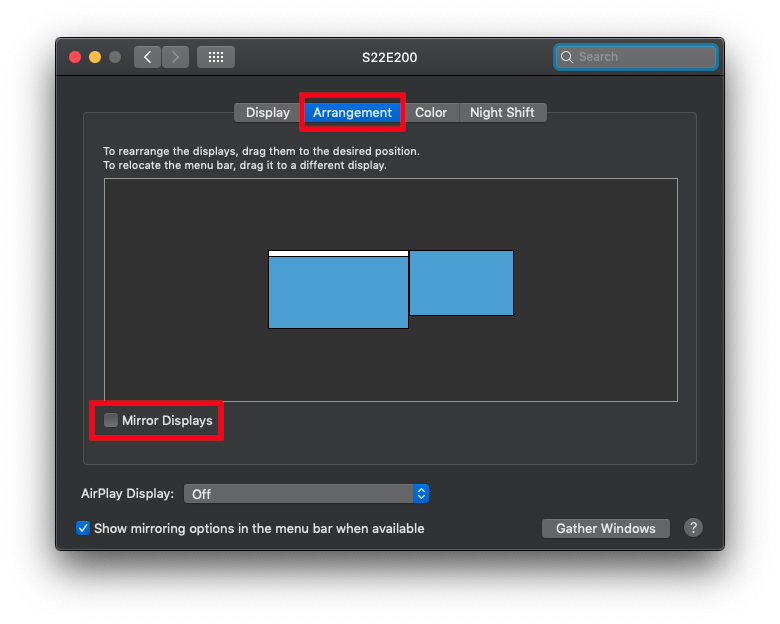The image size is (780, 624).
Task: Close the S22E200 preferences window
Action: tap(75, 57)
